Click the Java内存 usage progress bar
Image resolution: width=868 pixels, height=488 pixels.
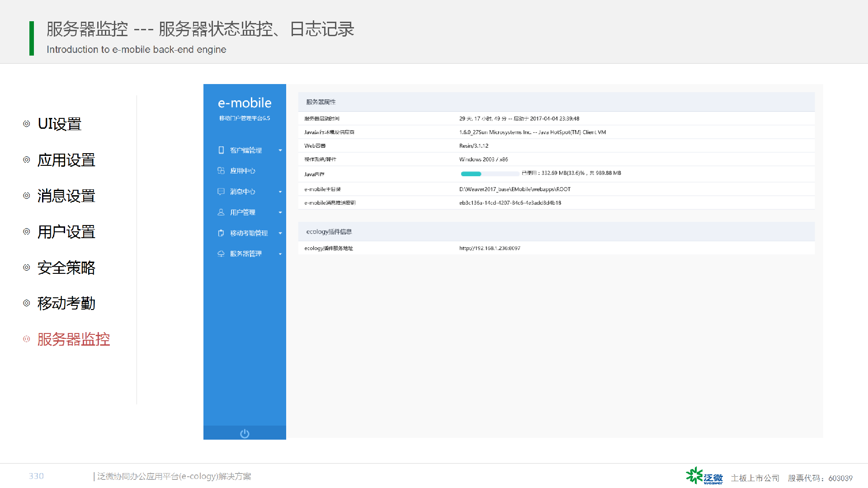click(490, 174)
